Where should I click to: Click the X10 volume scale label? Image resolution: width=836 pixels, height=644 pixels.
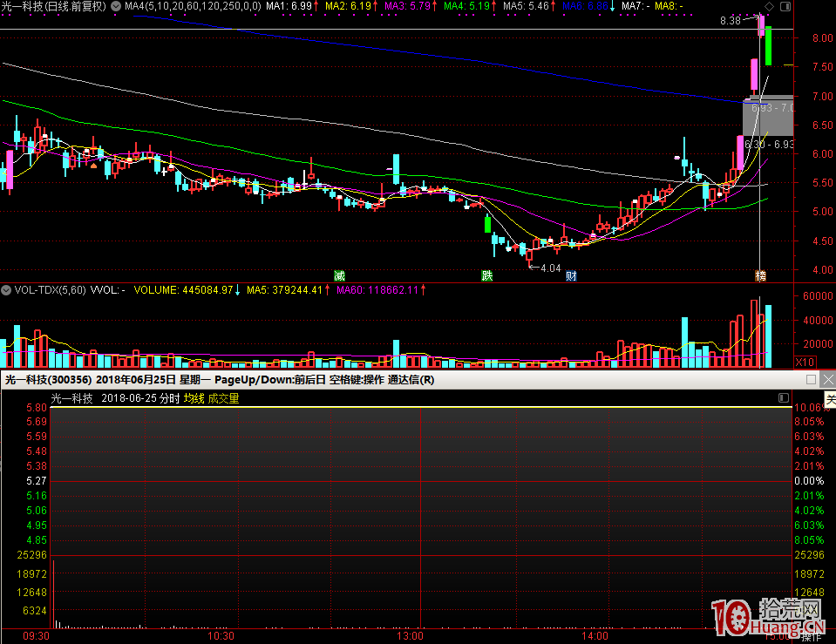coord(805,361)
